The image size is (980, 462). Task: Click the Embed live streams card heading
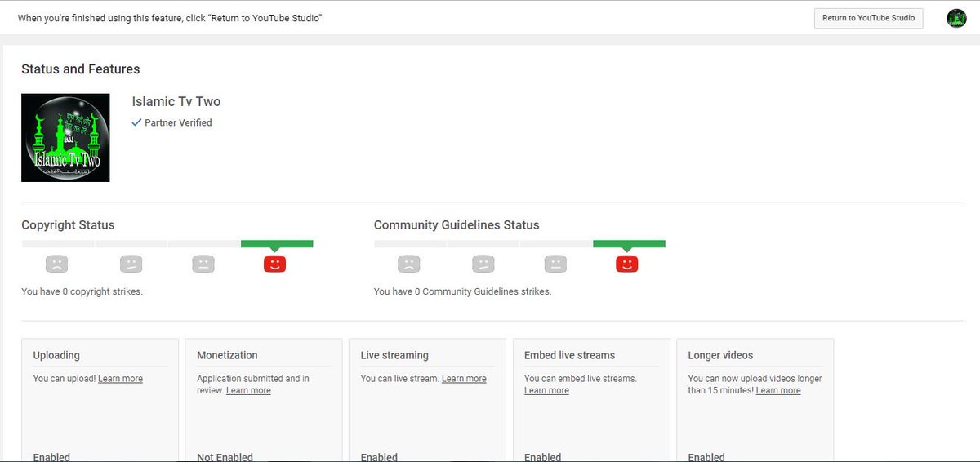[x=570, y=355]
